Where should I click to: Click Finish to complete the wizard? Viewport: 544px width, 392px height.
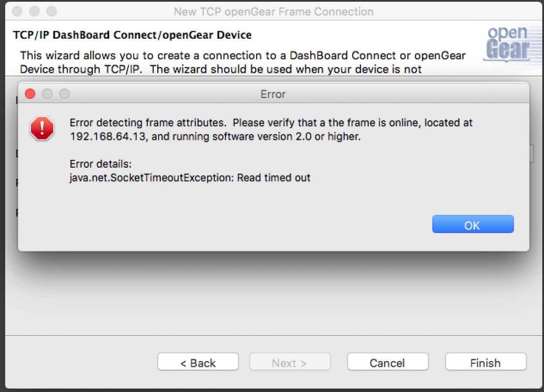(x=485, y=362)
